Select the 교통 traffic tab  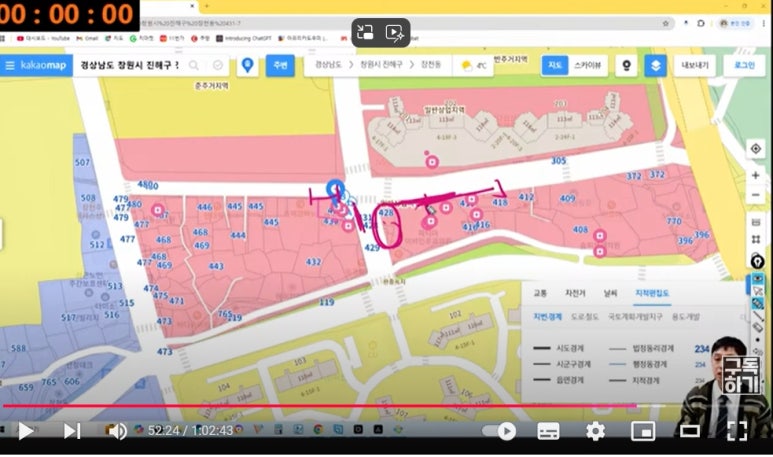pos(540,293)
